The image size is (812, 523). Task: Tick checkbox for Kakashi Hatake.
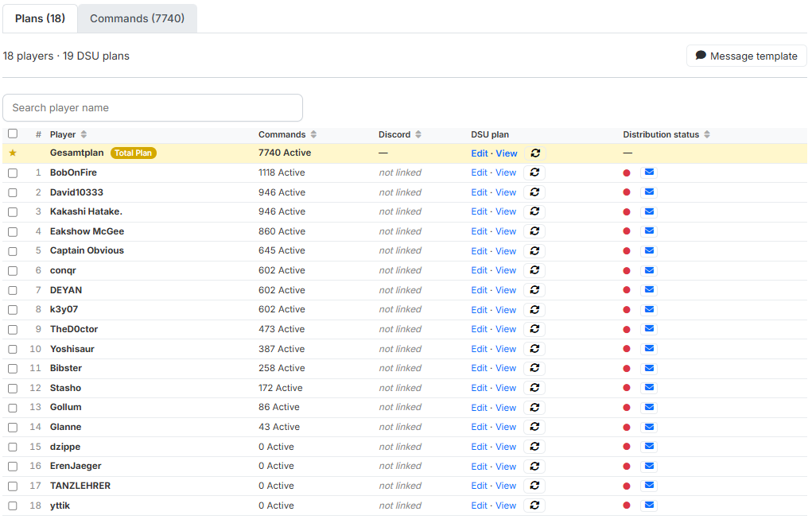click(x=13, y=212)
